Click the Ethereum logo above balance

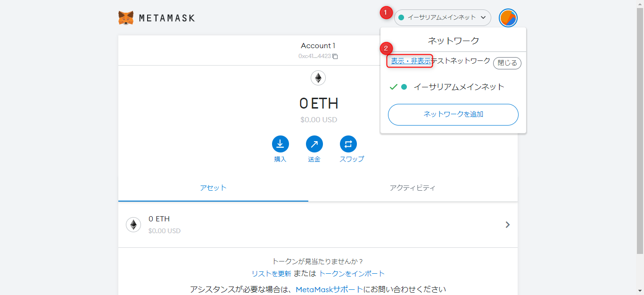[318, 78]
